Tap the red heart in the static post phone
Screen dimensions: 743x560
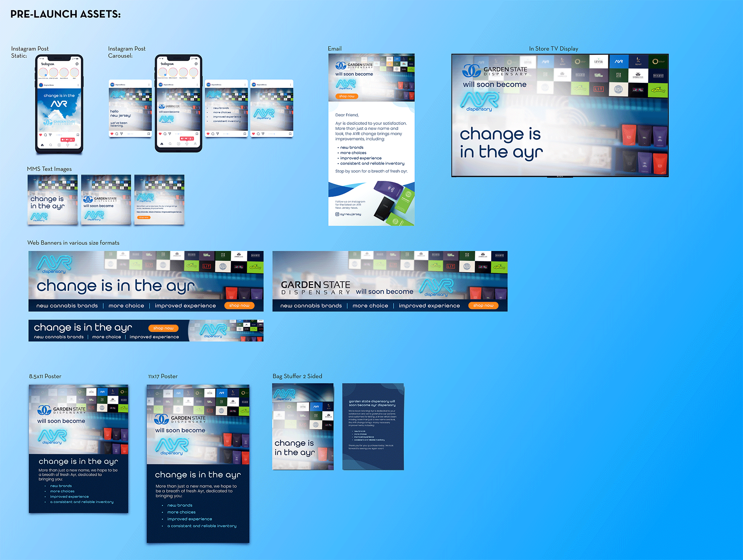[x=41, y=135]
